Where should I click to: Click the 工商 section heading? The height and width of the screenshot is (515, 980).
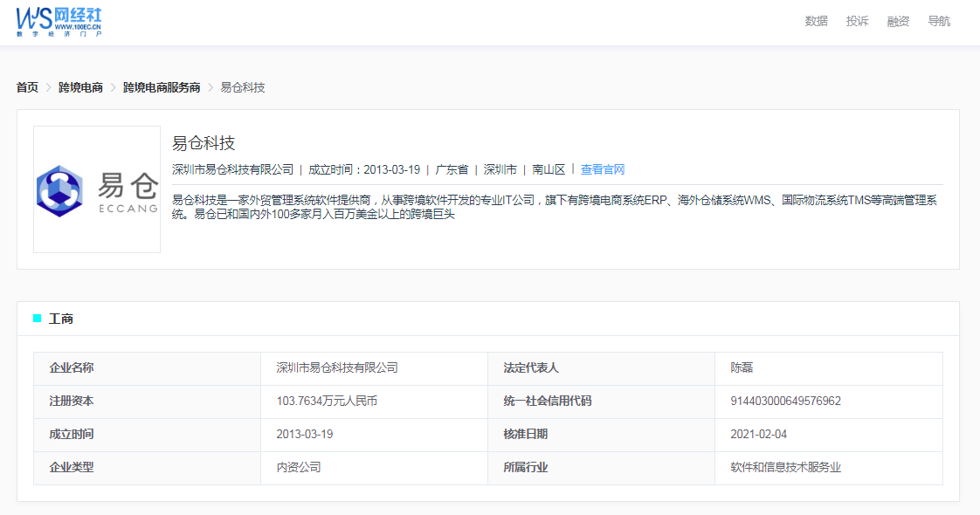pos(61,319)
